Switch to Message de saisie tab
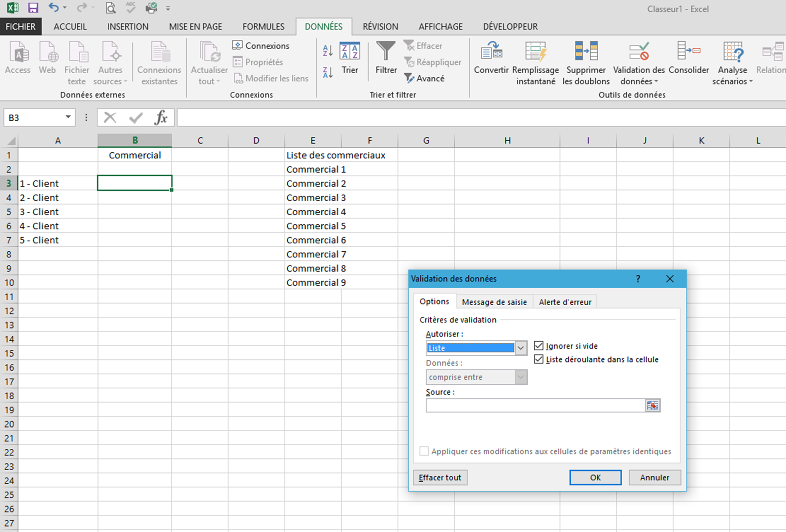786x532 pixels. pos(494,302)
